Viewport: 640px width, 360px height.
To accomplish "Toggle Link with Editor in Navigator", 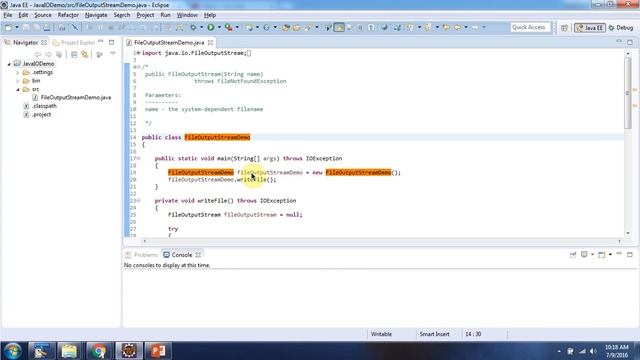I will (85, 54).
